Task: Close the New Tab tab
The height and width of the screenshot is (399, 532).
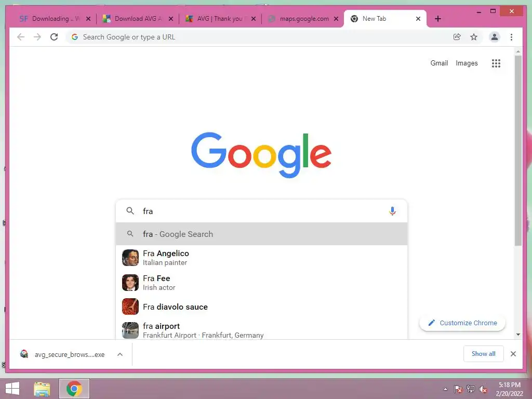Action: pyautogui.click(x=418, y=19)
